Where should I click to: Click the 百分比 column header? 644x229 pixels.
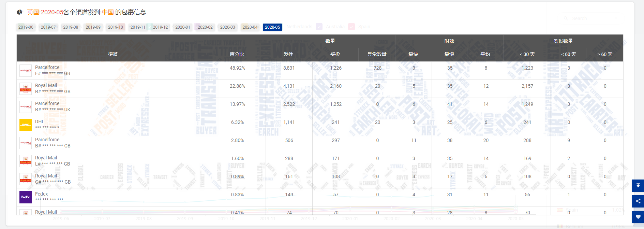[237, 54]
